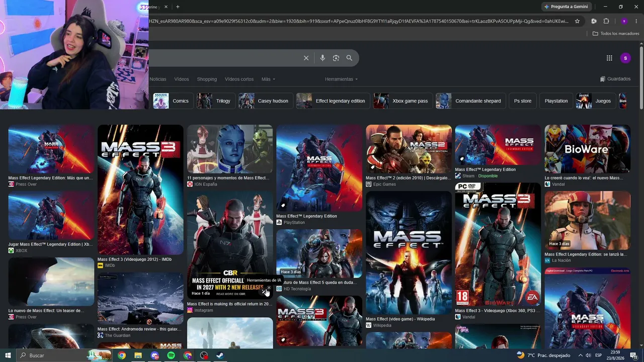This screenshot has width=644, height=362.
Task: Open Google Lens image search icon
Action: tap(336, 58)
